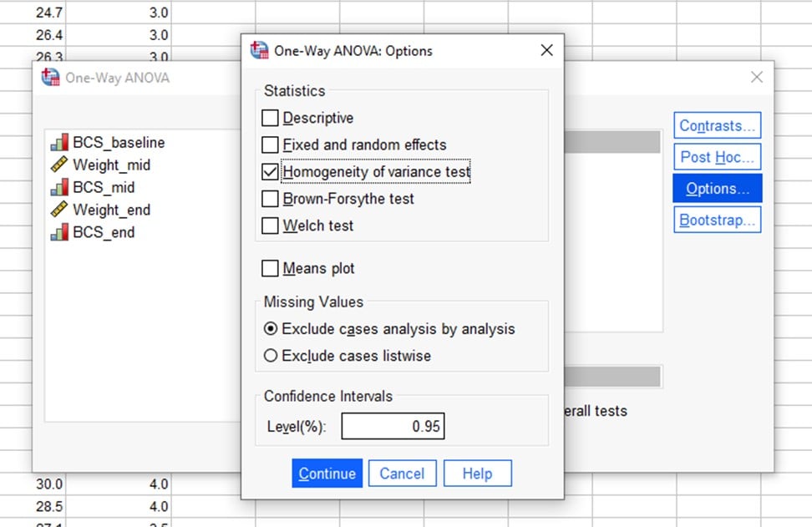Click the BCS_baseline ordinal variable icon

tap(59, 142)
